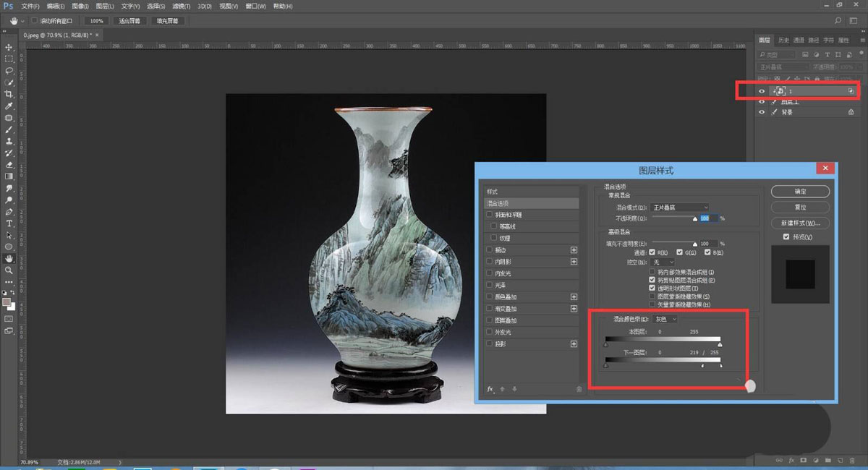This screenshot has height=470, width=868.
Task: Add another Stroke effect with plus icon
Action: click(x=574, y=250)
